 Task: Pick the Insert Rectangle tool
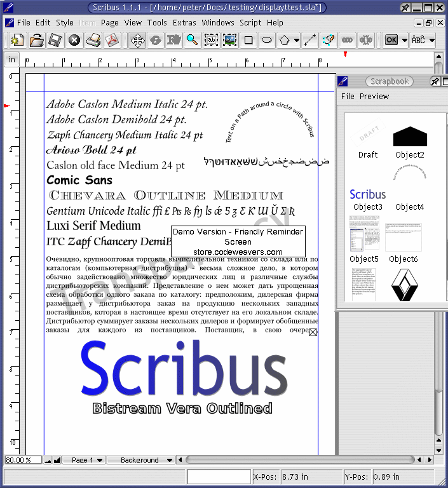click(248, 40)
